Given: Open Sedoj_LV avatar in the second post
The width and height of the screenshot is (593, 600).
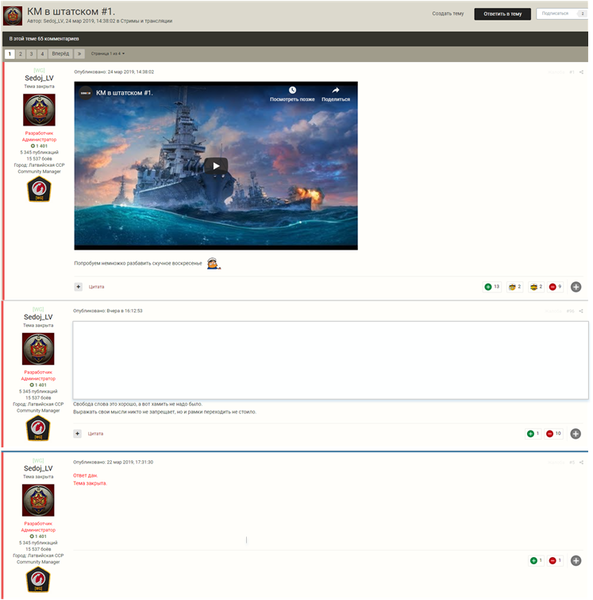Looking at the screenshot, I should 38,349.
